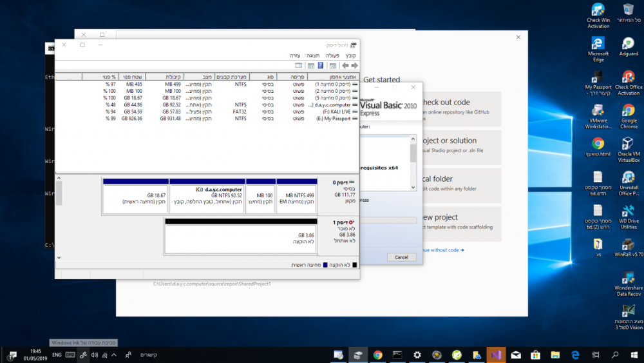Open taskbar search magnifier
The width and height of the screenshot is (644, 363).
tap(615, 355)
